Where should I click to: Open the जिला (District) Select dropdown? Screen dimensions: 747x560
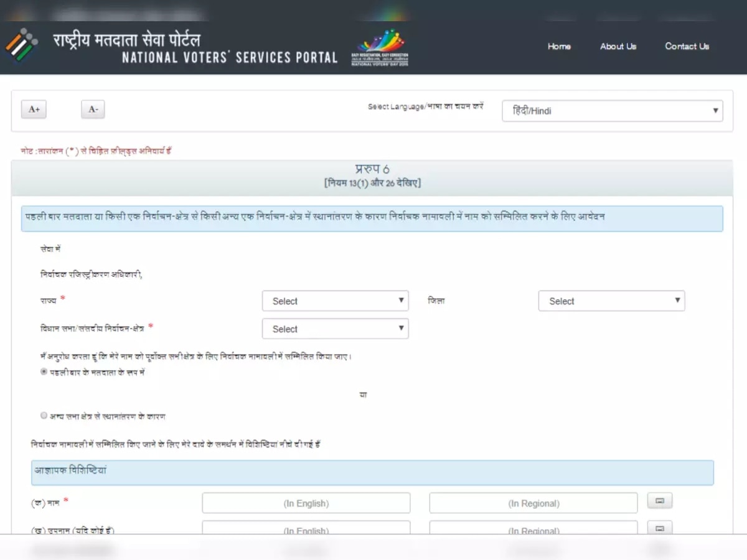[611, 301]
